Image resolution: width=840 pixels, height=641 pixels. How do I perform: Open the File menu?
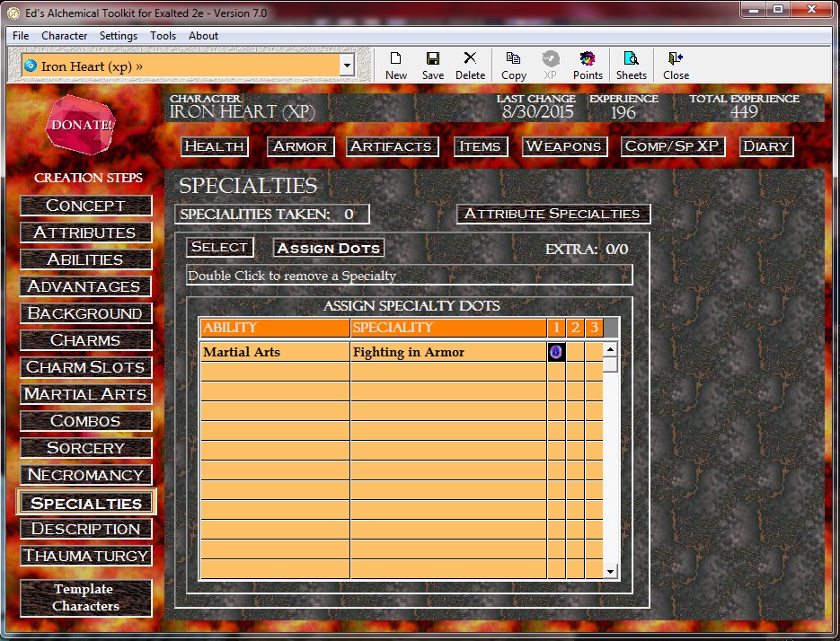pyautogui.click(x=21, y=36)
